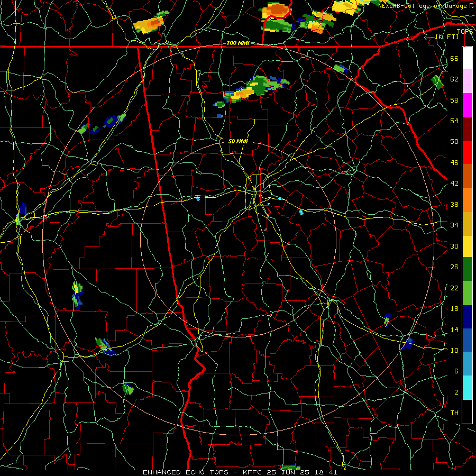Click the light pink block on the tops scale
The image size is (476, 476).
(467, 81)
